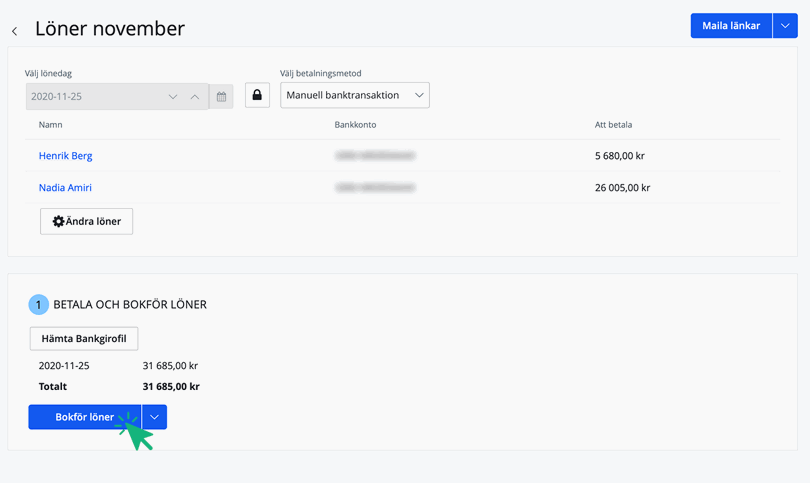Viewport: 810px width, 483px height.
Task: Go back using the left arrow
Action: click(x=15, y=31)
